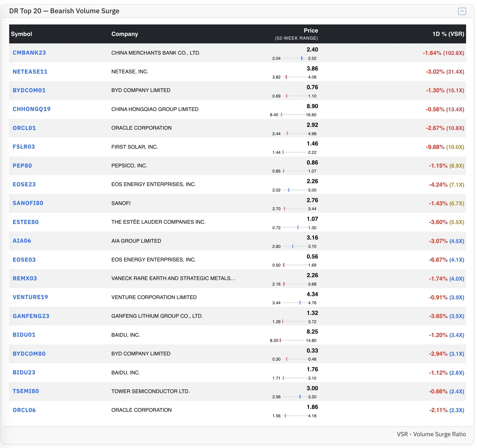Open the BYDCOM01 symbol link
Image resolution: width=477 pixels, height=448 pixels.
point(29,90)
